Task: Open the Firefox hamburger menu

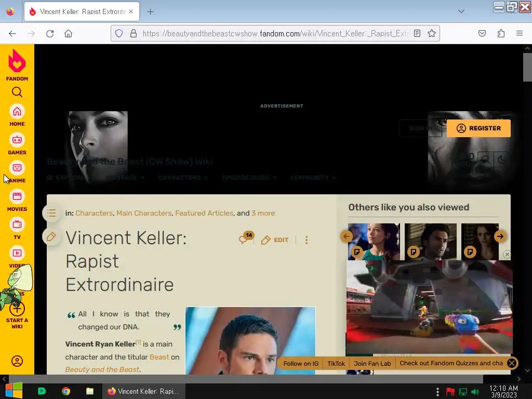Action: click(520, 33)
